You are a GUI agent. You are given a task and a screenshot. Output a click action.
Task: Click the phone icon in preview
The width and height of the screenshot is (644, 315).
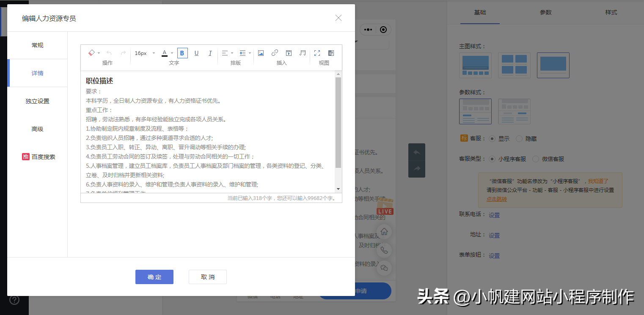click(384, 250)
